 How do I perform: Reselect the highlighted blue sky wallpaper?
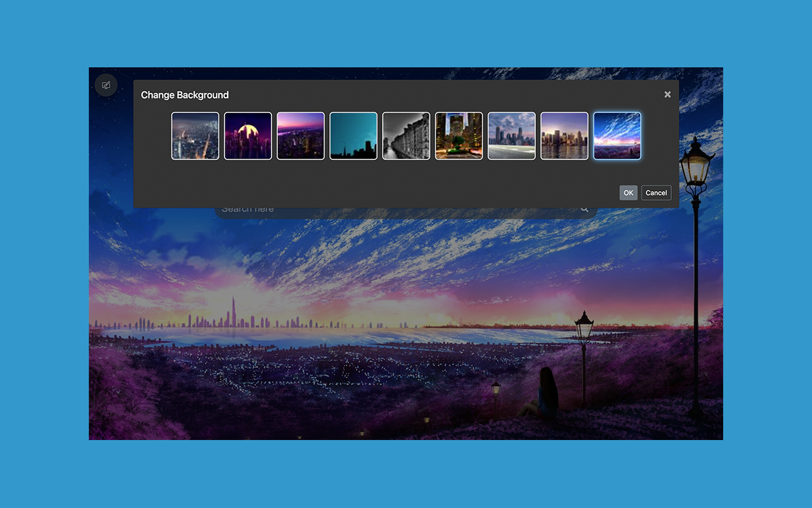pos(616,135)
